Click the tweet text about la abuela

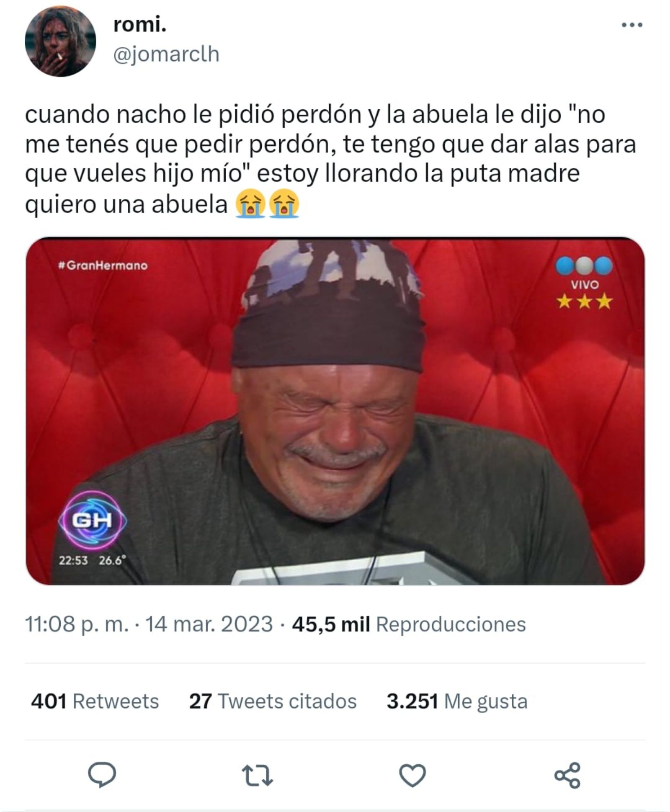pyautogui.click(x=330, y=160)
